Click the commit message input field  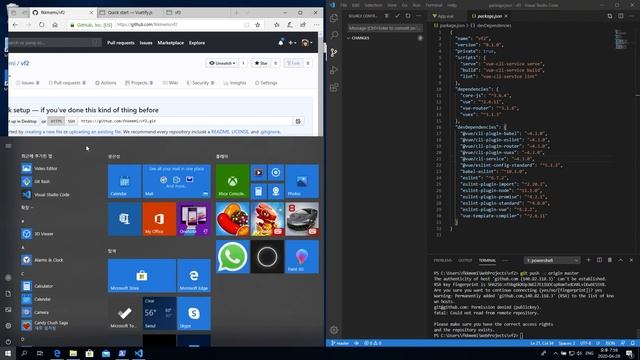pyautogui.click(x=385, y=28)
